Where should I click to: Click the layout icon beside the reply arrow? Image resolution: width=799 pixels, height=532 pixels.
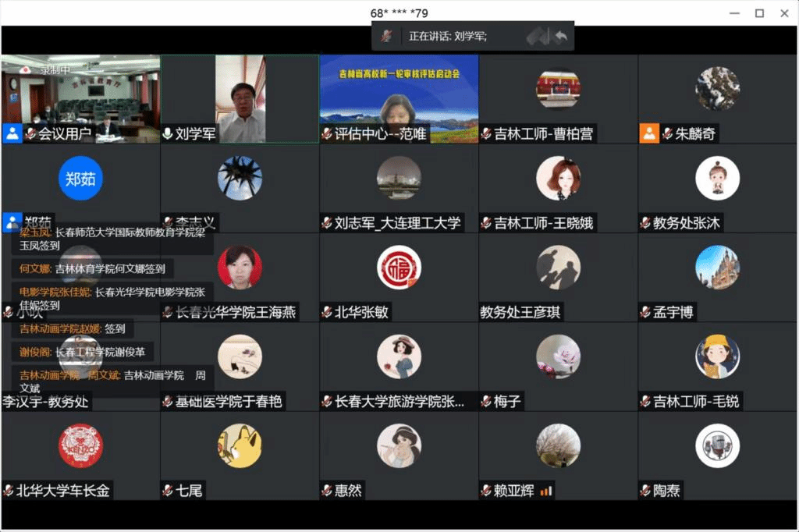[536, 36]
